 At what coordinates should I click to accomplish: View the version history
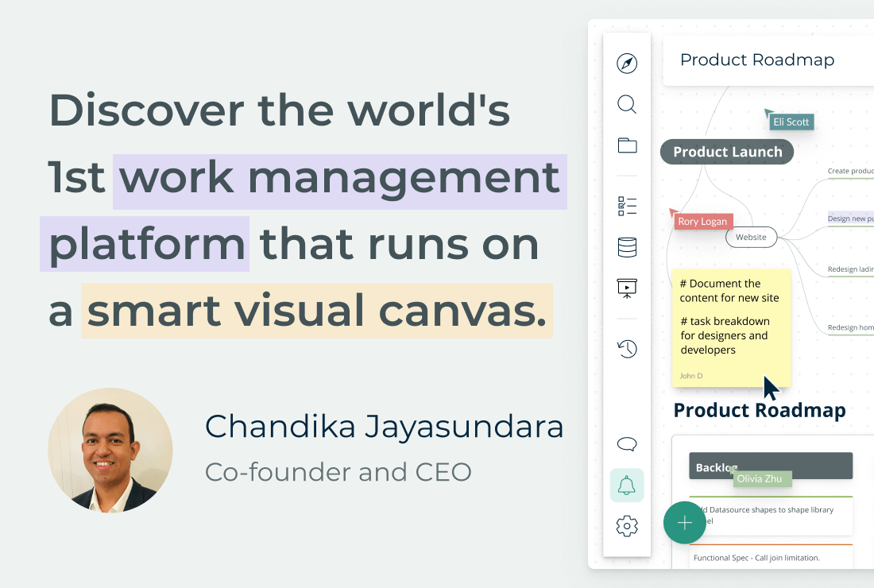[627, 349]
